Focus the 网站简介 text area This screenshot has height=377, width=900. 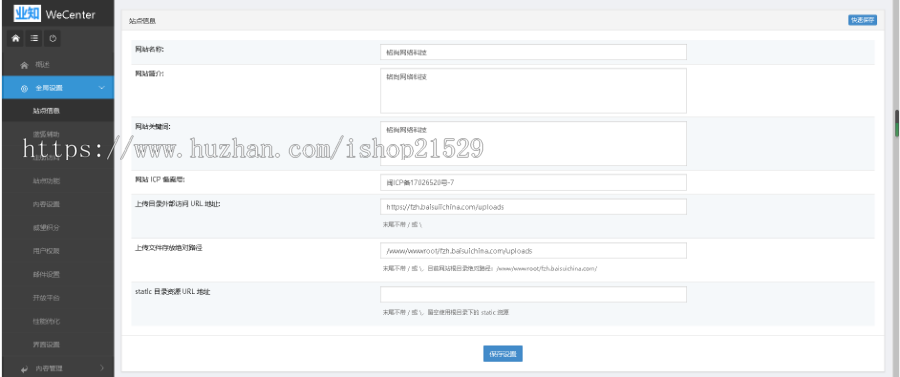pyautogui.click(x=533, y=91)
